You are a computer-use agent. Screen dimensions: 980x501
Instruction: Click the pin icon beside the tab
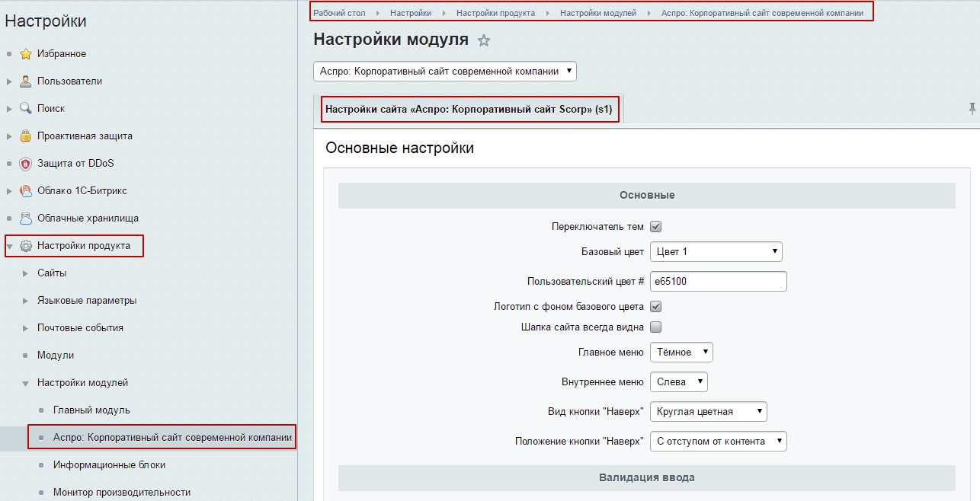972,110
